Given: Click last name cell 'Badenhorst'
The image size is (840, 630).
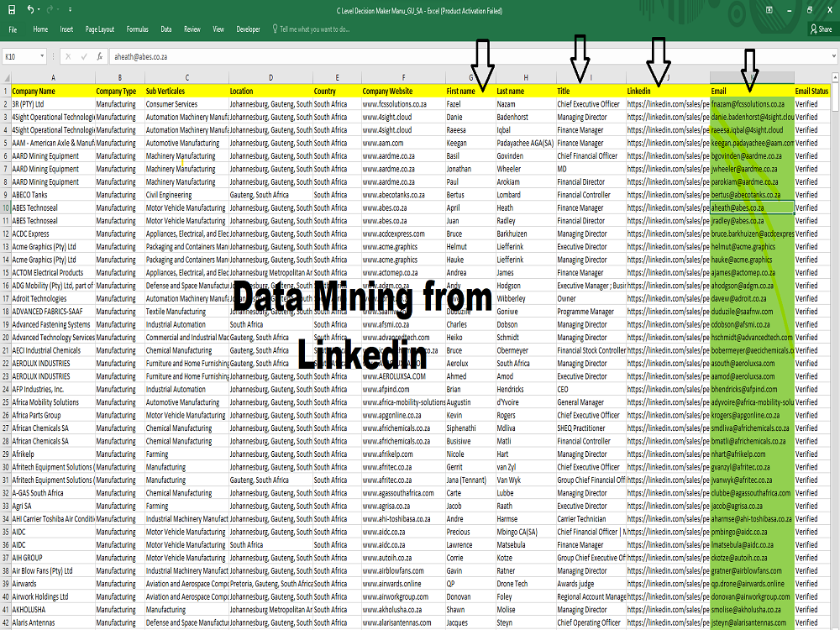Looking at the screenshot, I should 526,117.
